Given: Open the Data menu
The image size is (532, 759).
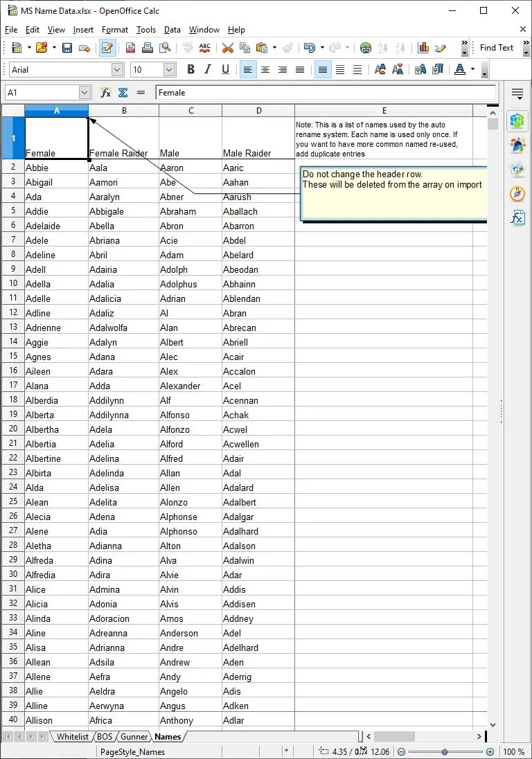Looking at the screenshot, I should 172,30.
